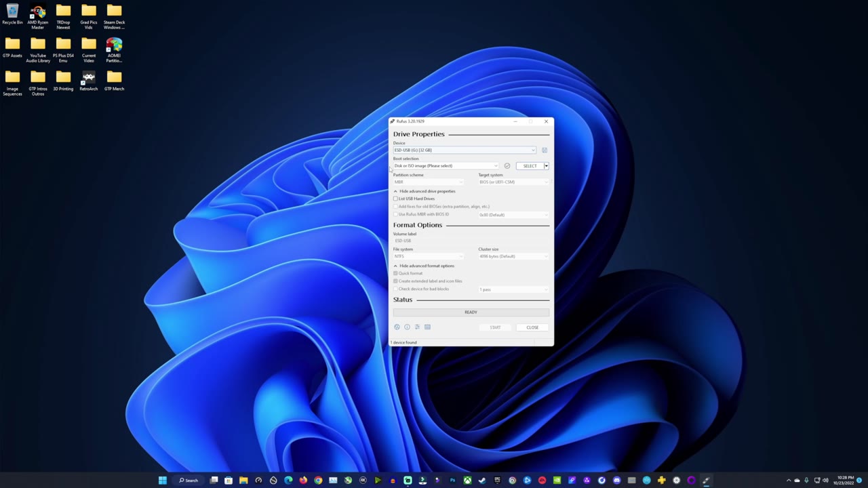Open the Boot selection dropdown
868x488 pixels.
pos(446,166)
